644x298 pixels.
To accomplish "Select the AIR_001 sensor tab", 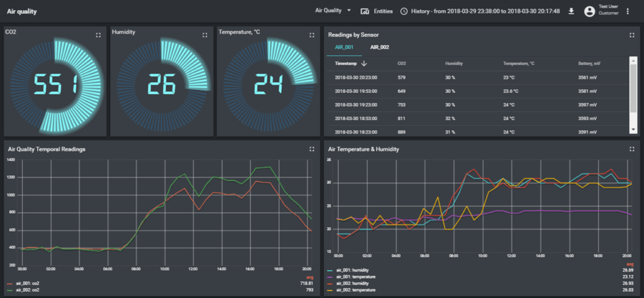I will click(x=343, y=47).
